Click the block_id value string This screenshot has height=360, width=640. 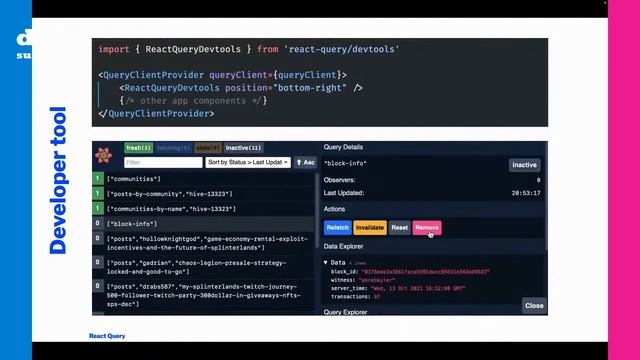pos(426,271)
